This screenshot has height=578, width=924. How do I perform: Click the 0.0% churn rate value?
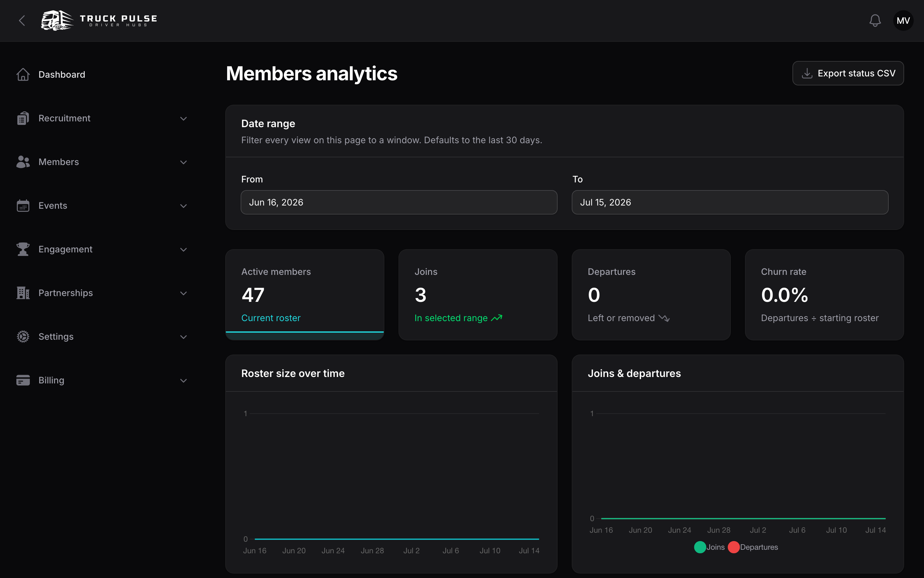point(784,295)
